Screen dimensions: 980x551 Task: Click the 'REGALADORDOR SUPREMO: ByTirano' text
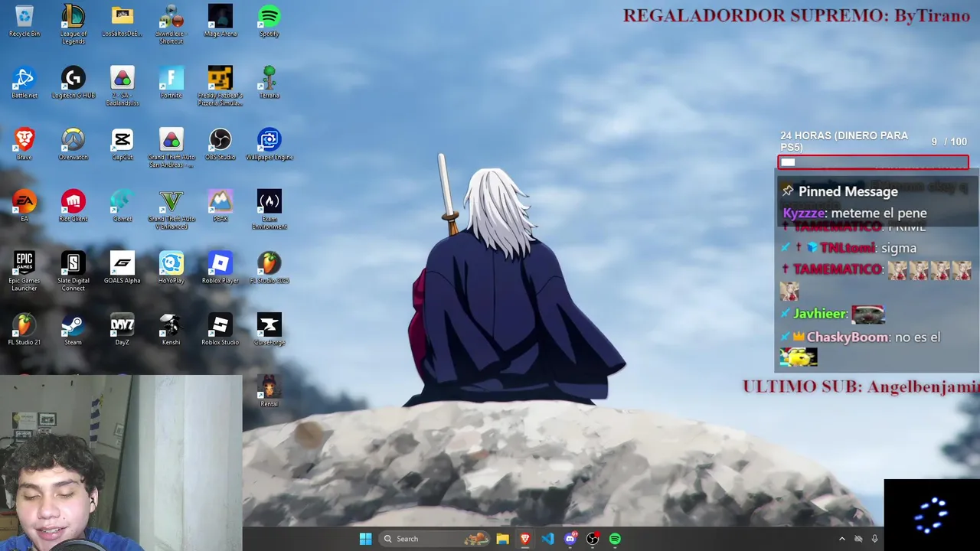pyautogui.click(x=796, y=16)
